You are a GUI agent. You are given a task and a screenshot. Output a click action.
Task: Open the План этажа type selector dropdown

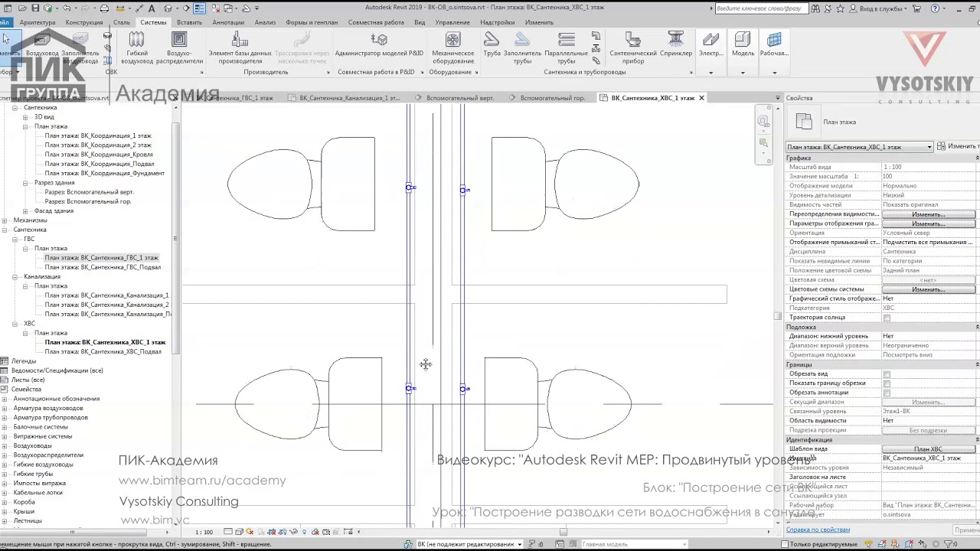[860, 147]
